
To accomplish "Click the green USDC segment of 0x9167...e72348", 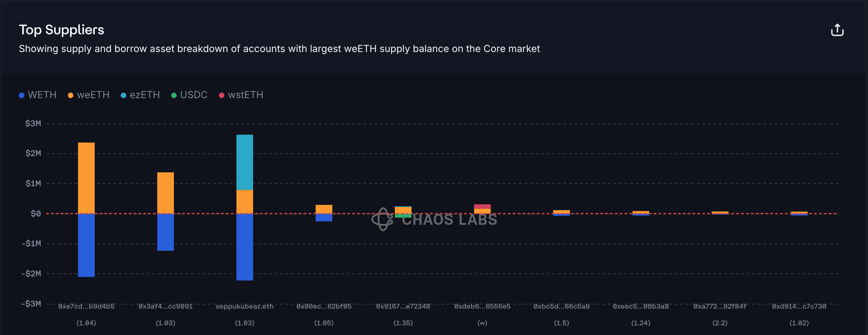I will click(403, 216).
